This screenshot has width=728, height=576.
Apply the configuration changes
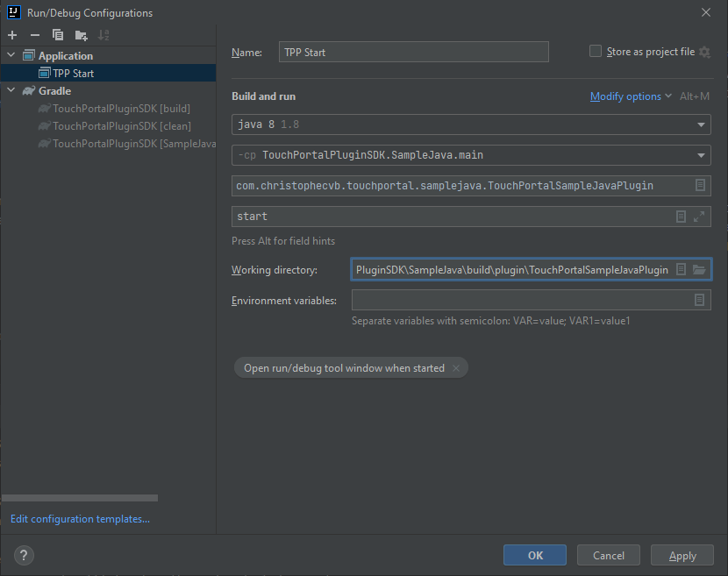coord(682,555)
